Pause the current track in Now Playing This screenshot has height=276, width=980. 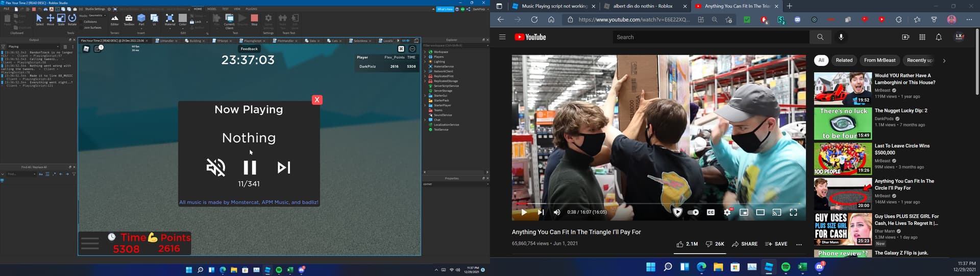[250, 167]
